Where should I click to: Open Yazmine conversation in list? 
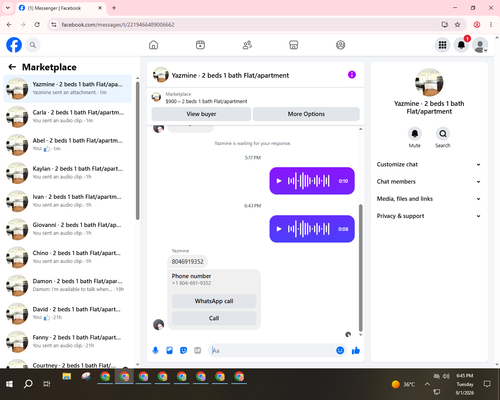point(67,89)
